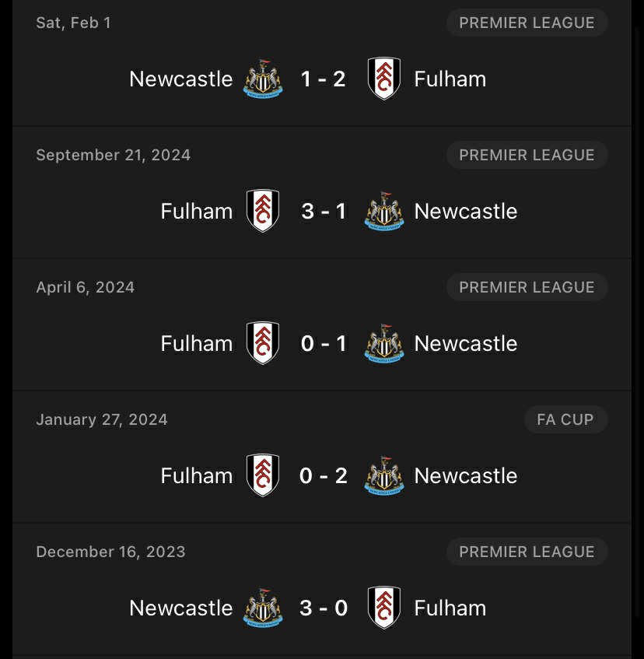Click Fulham crest in Feb 1 match
This screenshot has height=659, width=644.
pyautogui.click(x=384, y=79)
